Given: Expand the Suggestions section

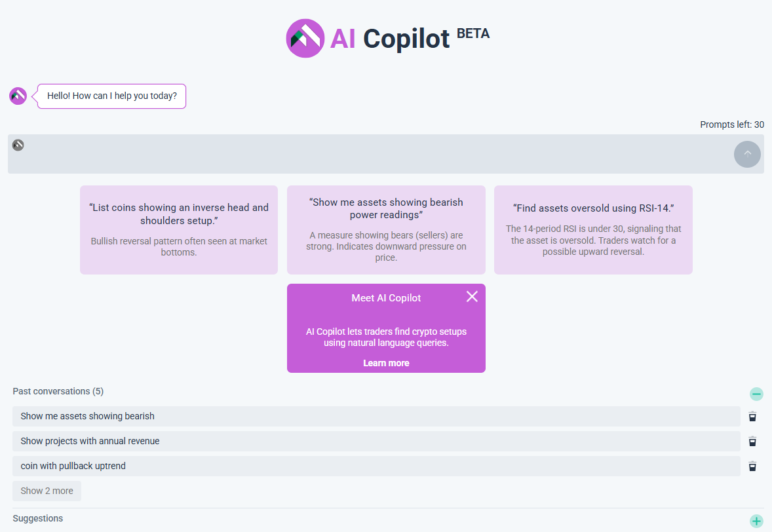Looking at the screenshot, I should (x=756, y=521).
